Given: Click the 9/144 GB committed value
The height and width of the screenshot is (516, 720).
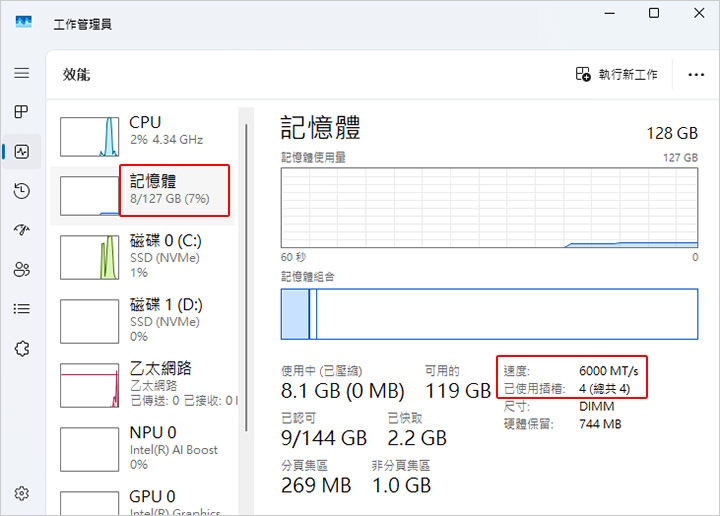Looking at the screenshot, I should 324,438.
